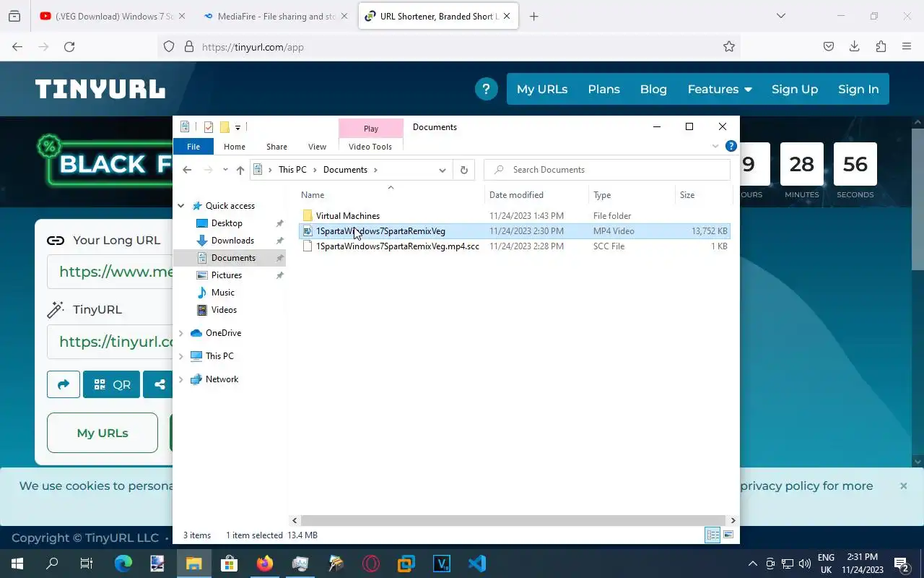Switch to the Home ribbon tab
This screenshot has width=924, height=578.
click(x=235, y=147)
